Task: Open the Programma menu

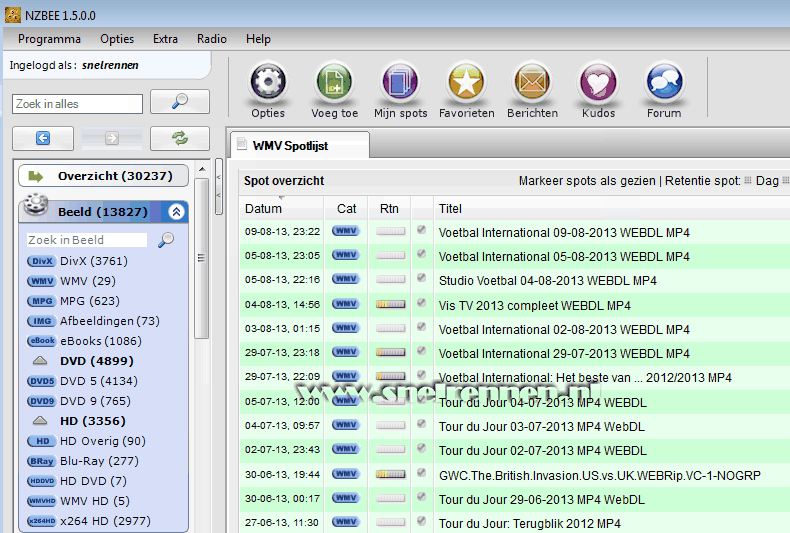Action: click(x=49, y=39)
